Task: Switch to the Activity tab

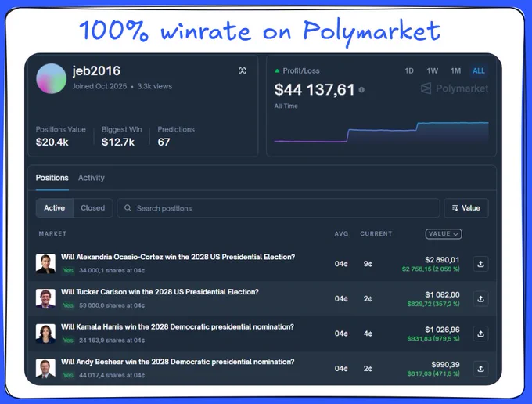Action: click(x=92, y=178)
